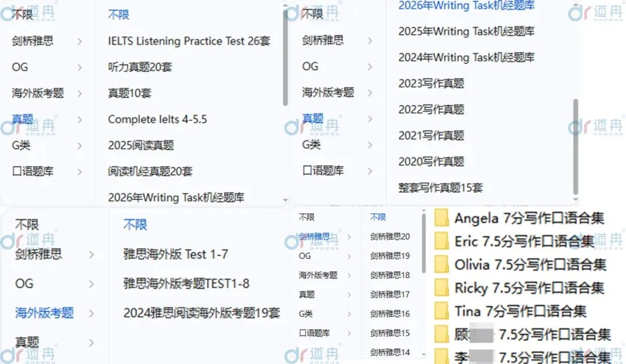Screen dimensions: 626x364
Task: Open the Eric 7.5分写作口语合集 folder icon
Action: click(442, 241)
